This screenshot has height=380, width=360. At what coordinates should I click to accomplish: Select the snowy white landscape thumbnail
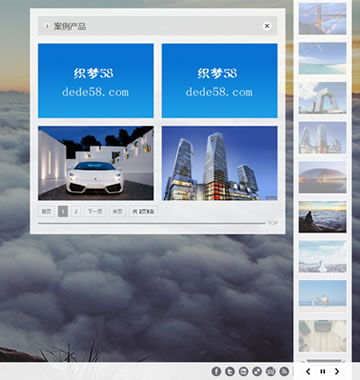point(322,256)
